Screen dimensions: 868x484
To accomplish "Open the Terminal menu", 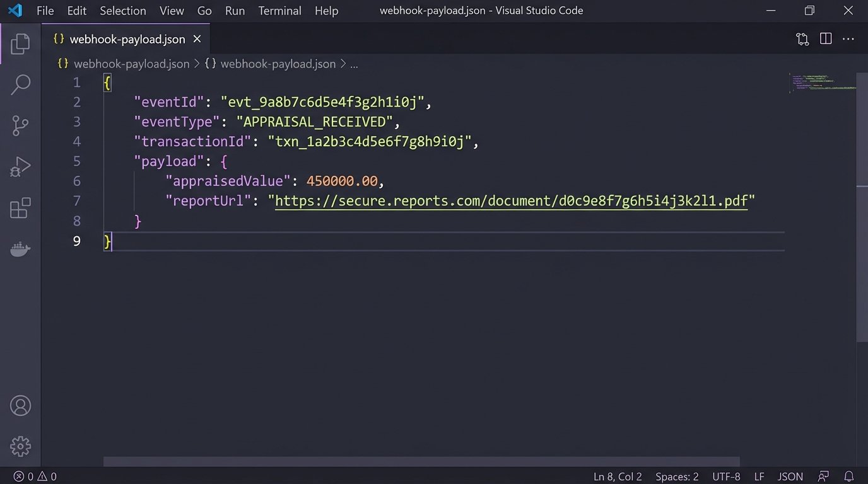I will [x=279, y=10].
